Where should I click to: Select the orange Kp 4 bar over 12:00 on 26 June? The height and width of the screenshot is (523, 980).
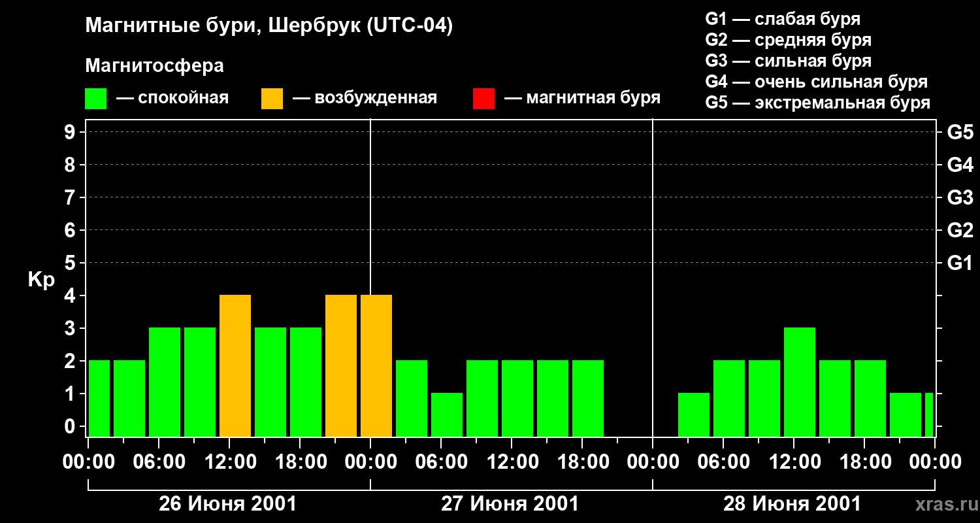pyautogui.click(x=235, y=365)
